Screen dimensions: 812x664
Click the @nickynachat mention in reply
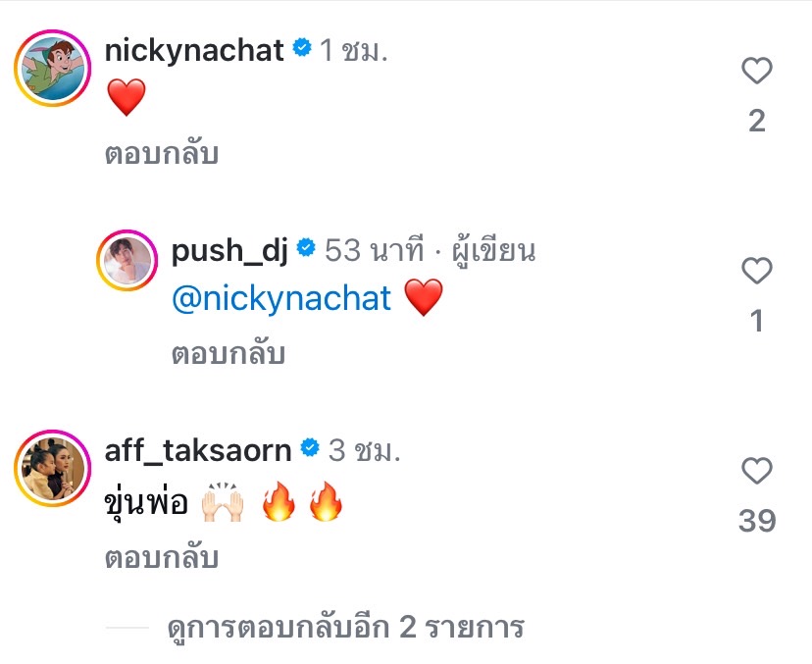281,298
